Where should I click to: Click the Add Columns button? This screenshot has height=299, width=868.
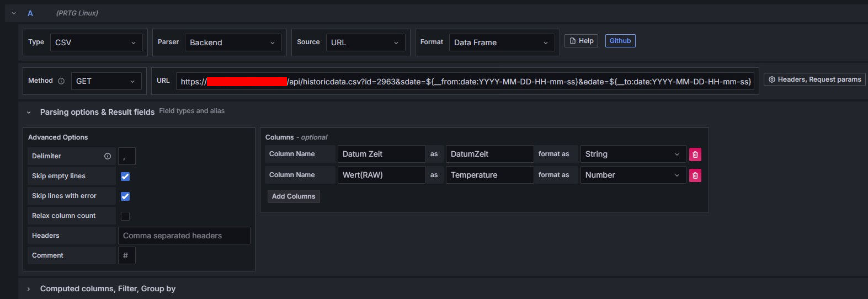[293, 196]
